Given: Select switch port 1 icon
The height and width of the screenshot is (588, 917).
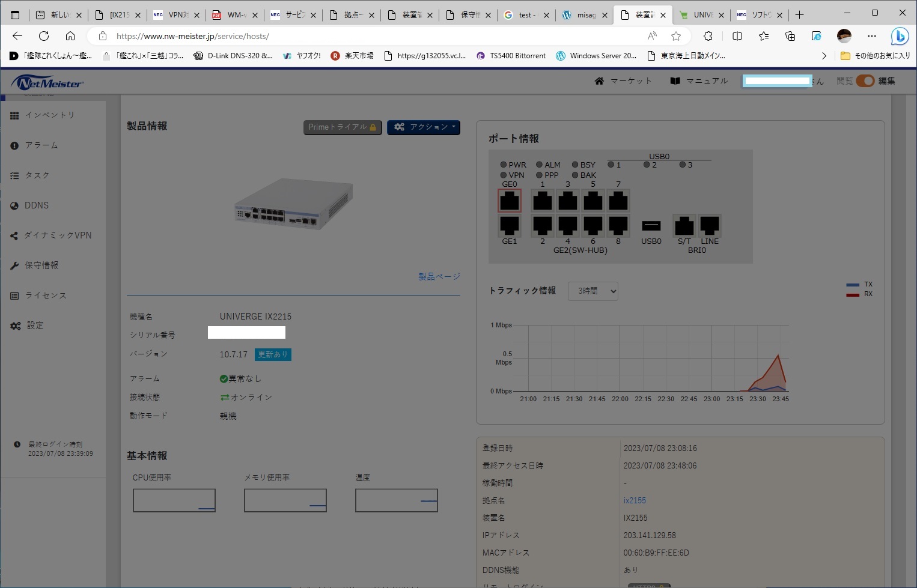Looking at the screenshot, I should (542, 201).
